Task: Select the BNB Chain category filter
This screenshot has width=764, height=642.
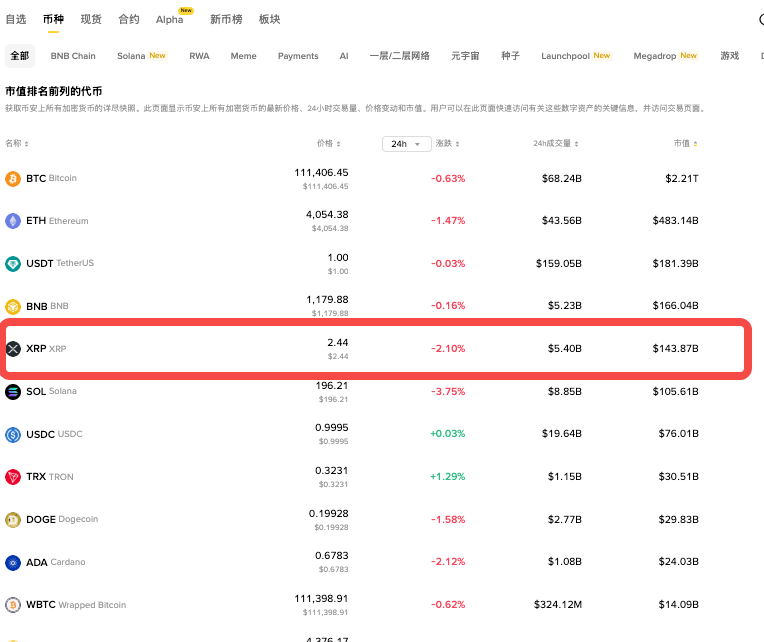Action: (73, 56)
